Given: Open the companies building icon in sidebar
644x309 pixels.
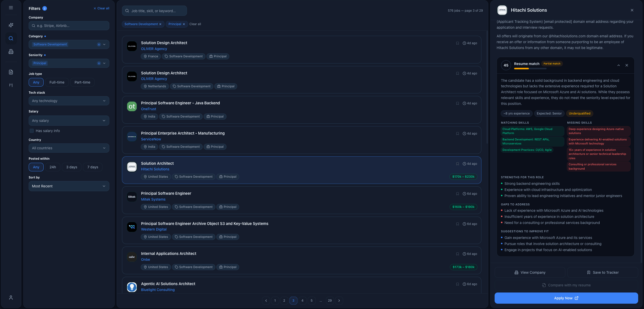Looking at the screenshot, I should click(x=11, y=52).
